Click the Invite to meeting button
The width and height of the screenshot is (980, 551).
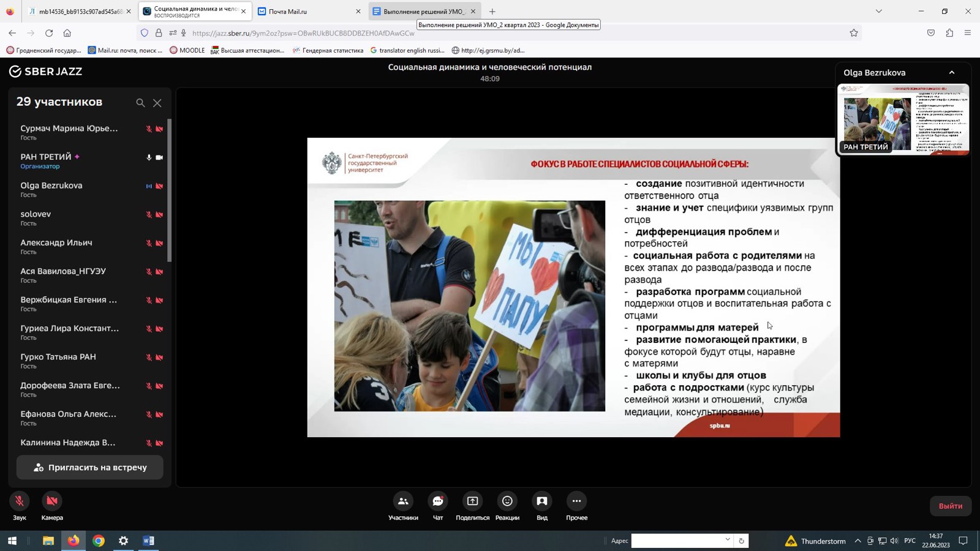pos(90,468)
